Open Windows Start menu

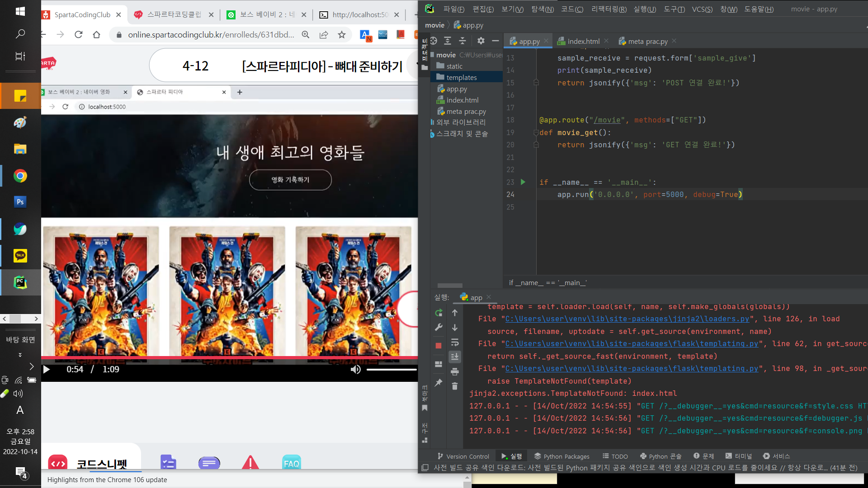(20, 11)
